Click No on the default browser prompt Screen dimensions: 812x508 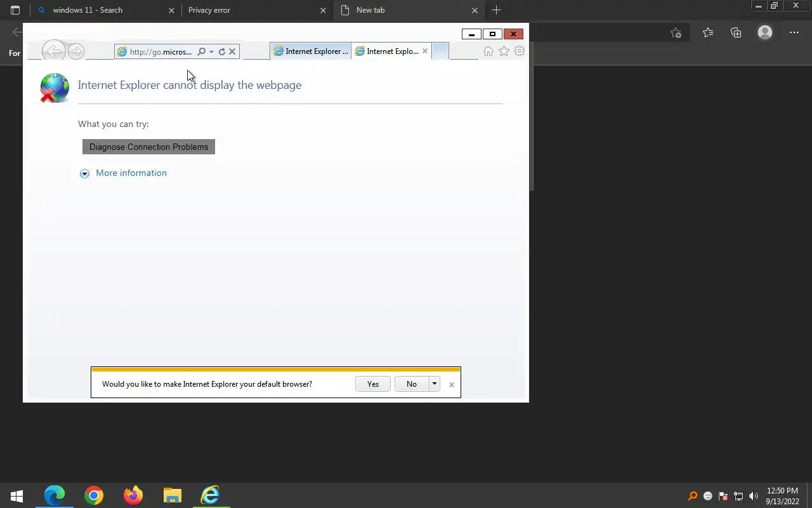tap(412, 384)
